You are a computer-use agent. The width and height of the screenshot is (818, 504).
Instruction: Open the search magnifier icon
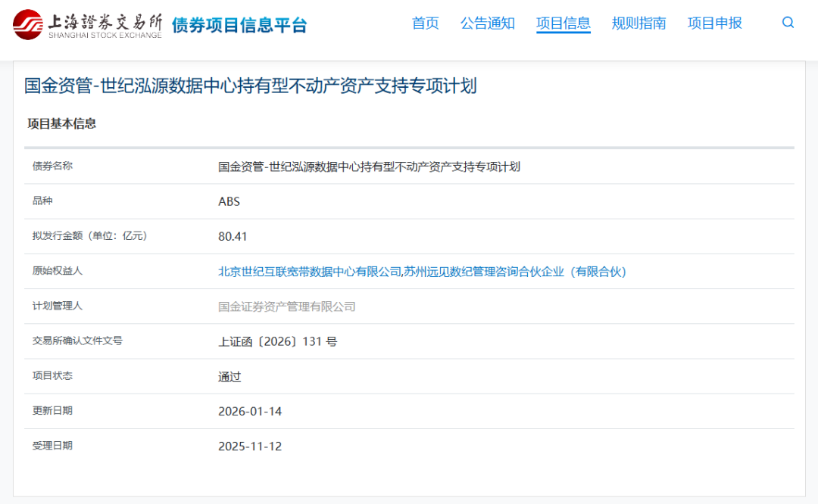pyautogui.click(x=788, y=23)
